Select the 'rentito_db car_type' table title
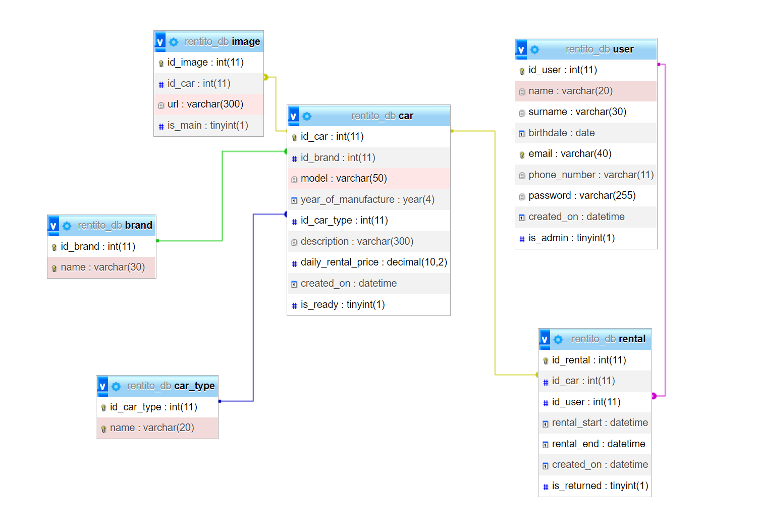This screenshot has height=532, width=759. pos(171,386)
